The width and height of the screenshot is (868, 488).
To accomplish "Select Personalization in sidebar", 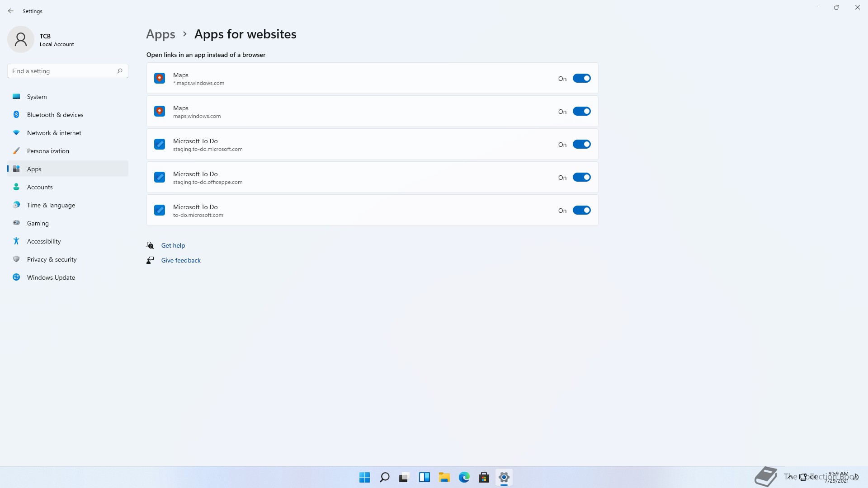I will 68,151.
